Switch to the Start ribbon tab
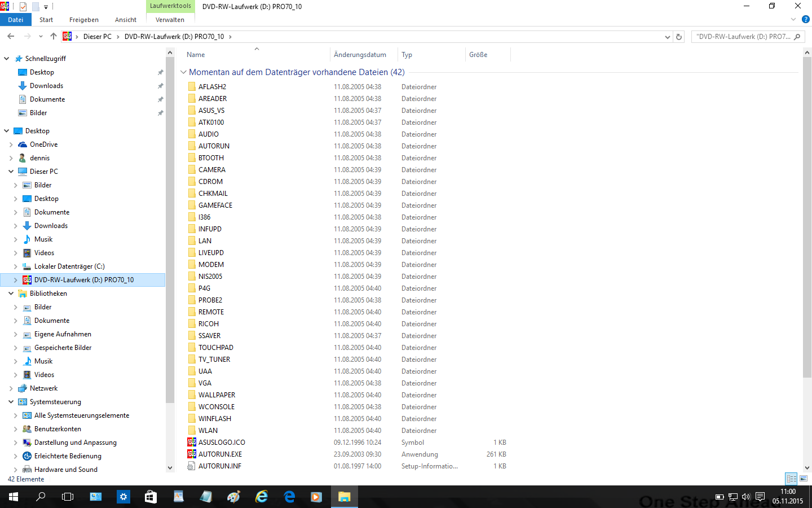The width and height of the screenshot is (812, 508). (x=46, y=20)
